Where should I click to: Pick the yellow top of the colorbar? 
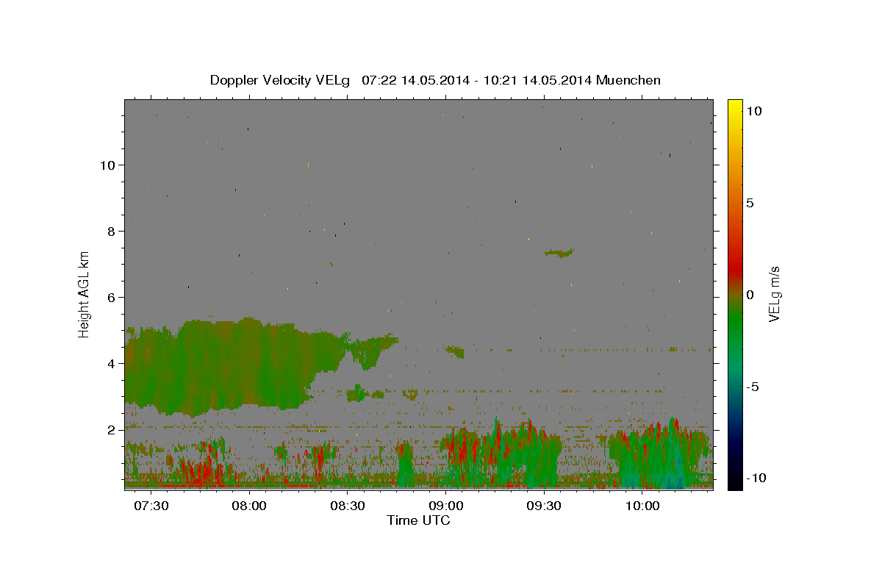tap(735, 104)
